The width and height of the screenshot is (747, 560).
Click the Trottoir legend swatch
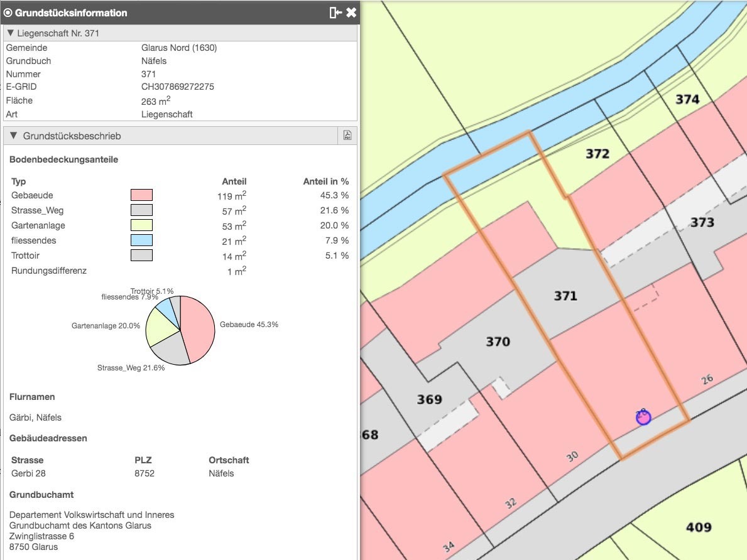(141, 256)
